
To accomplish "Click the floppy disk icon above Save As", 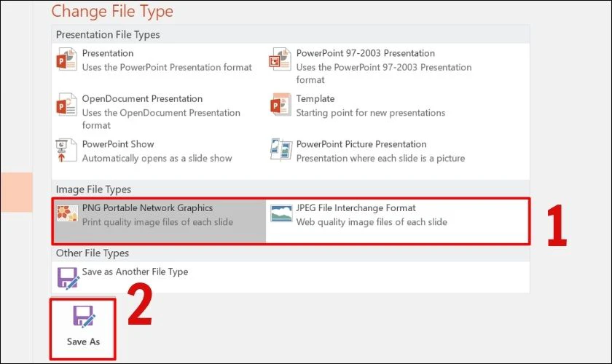I will 84,317.
